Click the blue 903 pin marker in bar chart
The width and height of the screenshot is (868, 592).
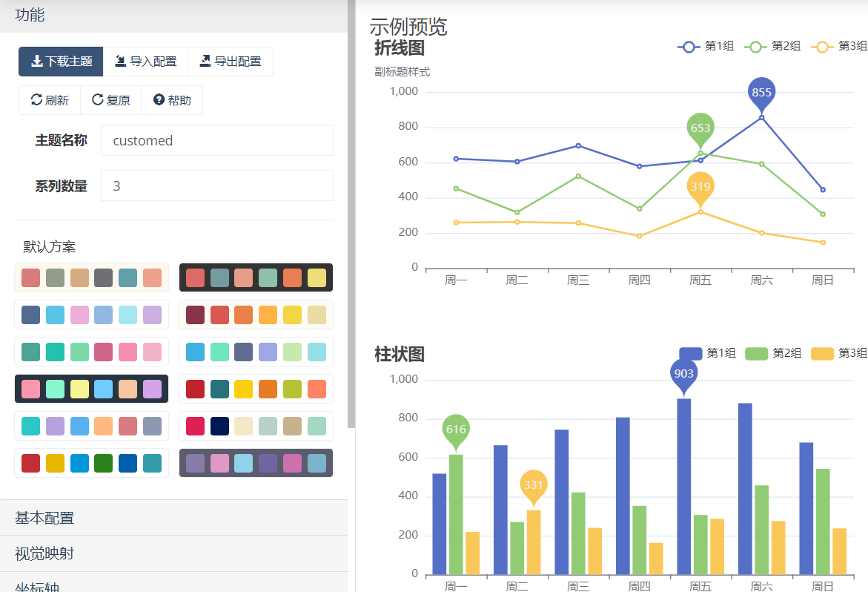tap(683, 374)
